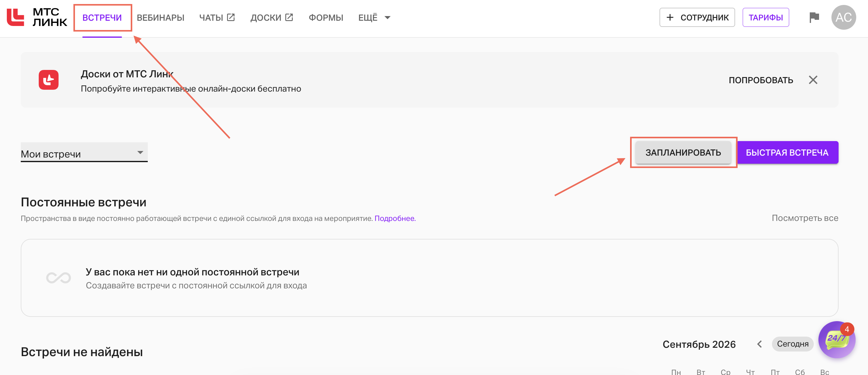Screen dimensions: 868x375
Task: Open the AC profile avatar
Action: (844, 17)
